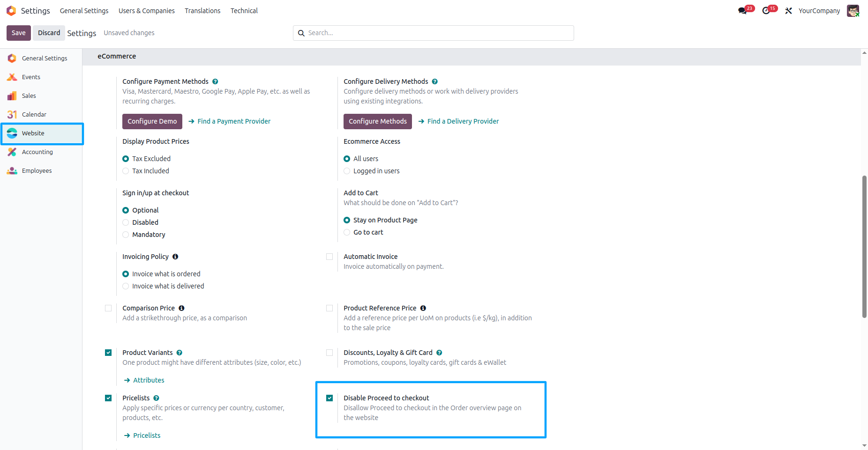This screenshot has width=868, height=450.
Task: Open the Technical menu
Action: pos(244,10)
